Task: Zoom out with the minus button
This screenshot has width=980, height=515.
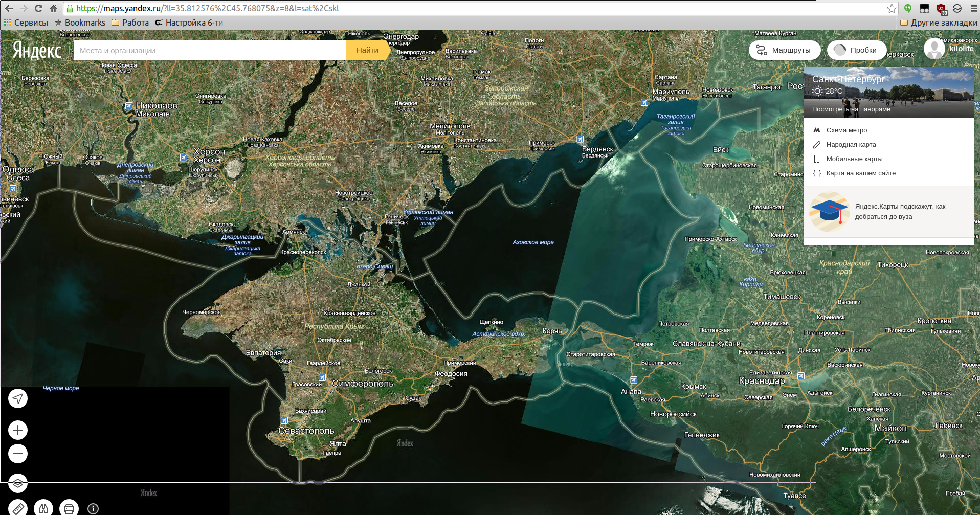Action: coord(18,454)
